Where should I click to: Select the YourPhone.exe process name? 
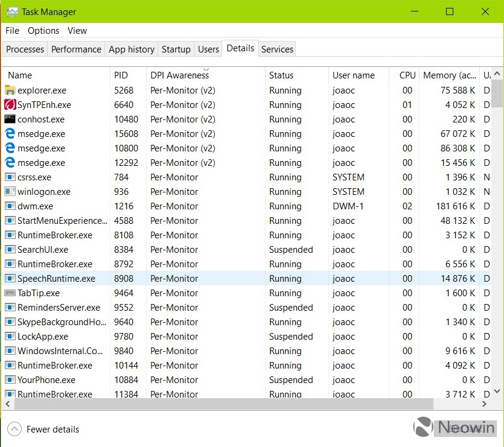click(x=46, y=379)
